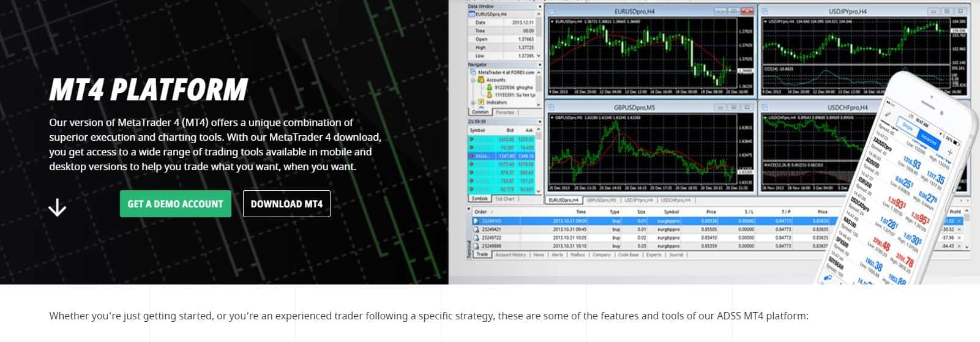Click the Time column header in Terminal
Screen dimensions: 980x342
click(581, 212)
